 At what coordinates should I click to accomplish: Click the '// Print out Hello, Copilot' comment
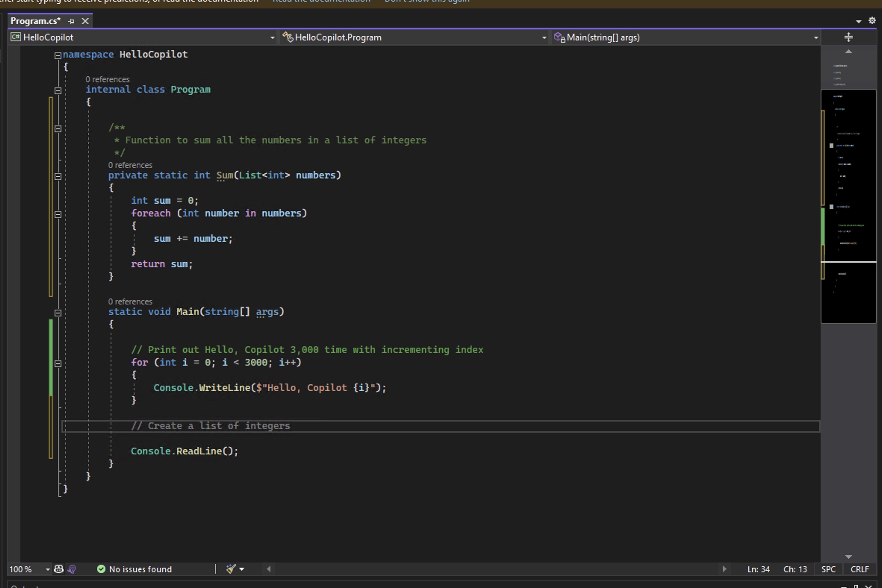[307, 350]
